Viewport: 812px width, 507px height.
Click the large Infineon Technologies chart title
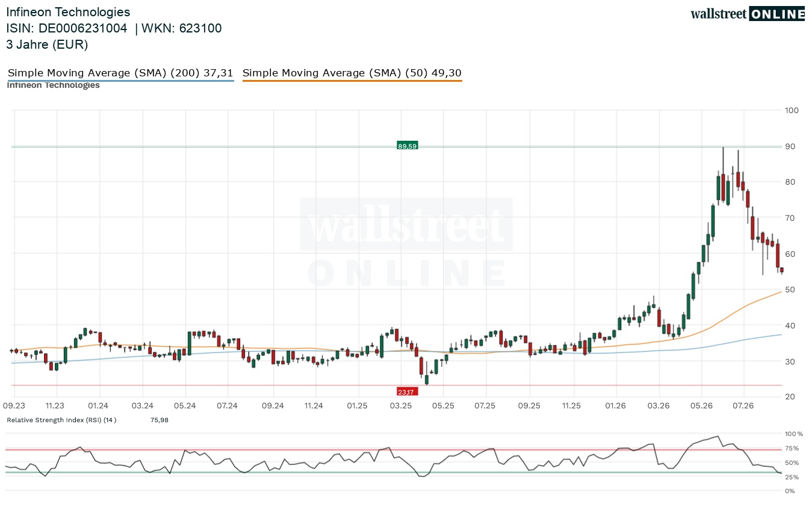click(68, 12)
